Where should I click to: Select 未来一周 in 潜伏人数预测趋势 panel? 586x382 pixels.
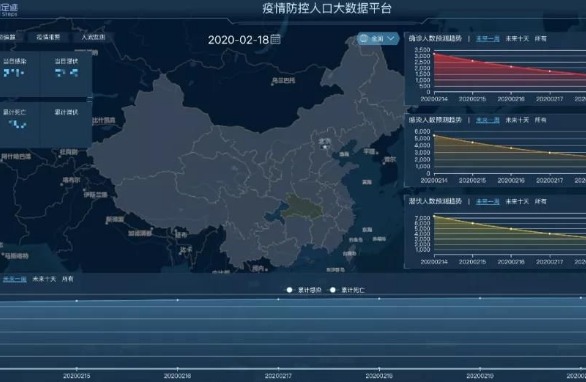click(x=487, y=201)
